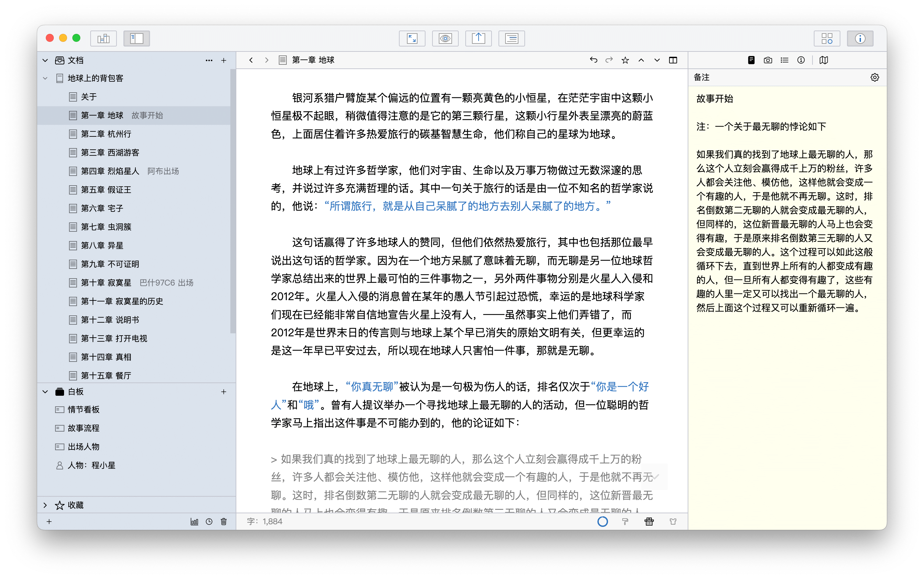Screen dimensions: 924x579
Task: Go to next document with down chevron
Action: [x=657, y=60]
